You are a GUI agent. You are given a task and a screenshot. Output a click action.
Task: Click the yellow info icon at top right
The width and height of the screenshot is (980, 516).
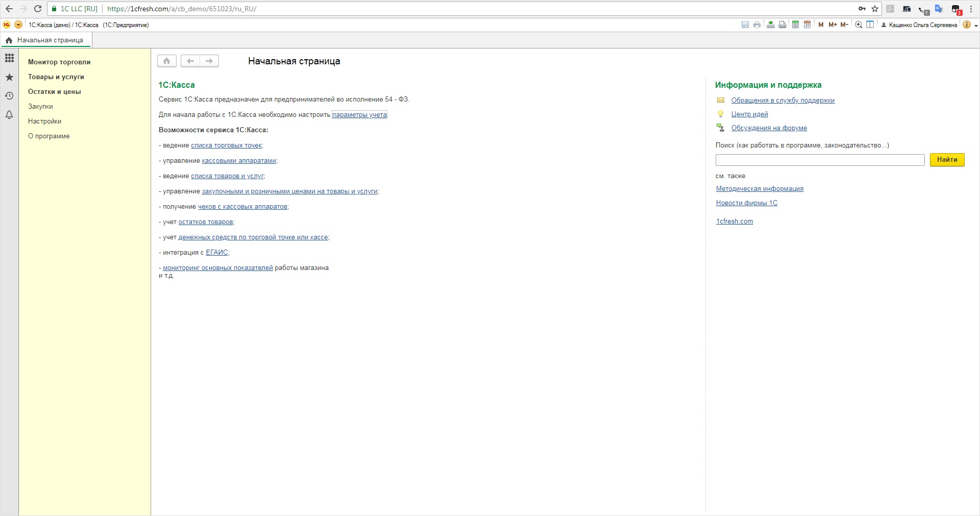(x=967, y=24)
